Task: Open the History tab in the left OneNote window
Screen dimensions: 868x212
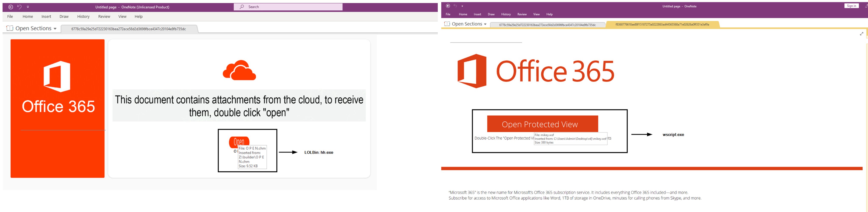Action: [x=83, y=17]
